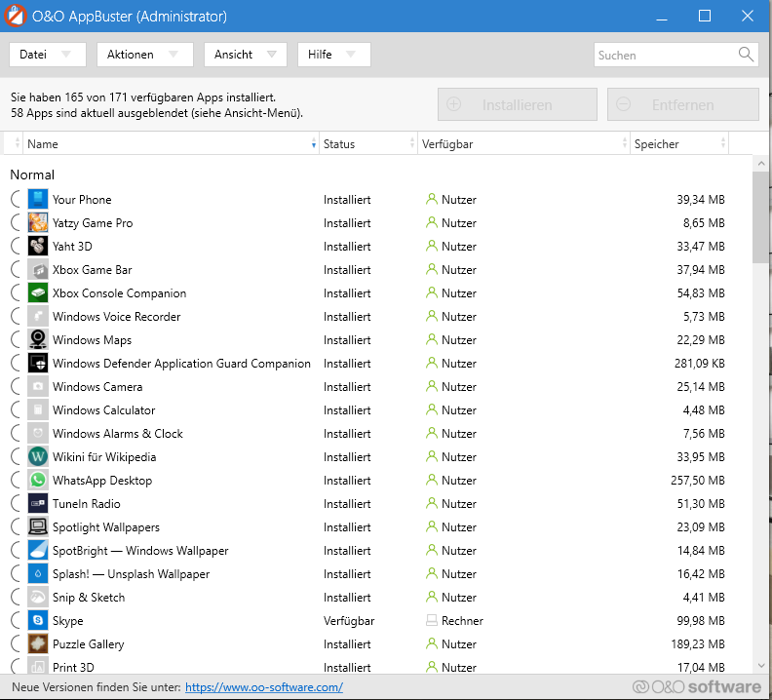Open the Hilfe dropdown menu
772x700 pixels.
point(333,55)
